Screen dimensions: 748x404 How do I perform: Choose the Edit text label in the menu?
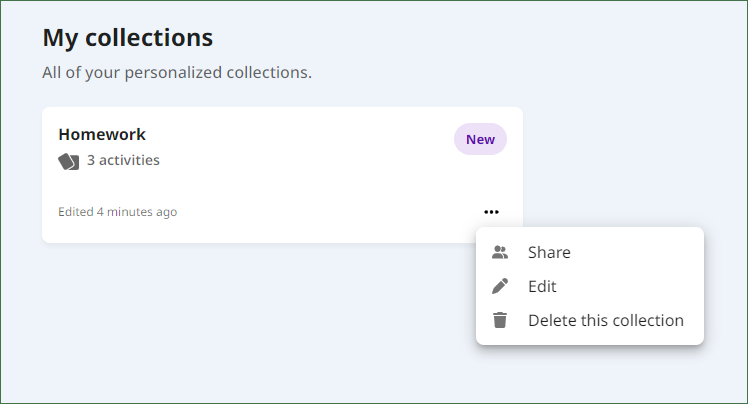point(542,286)
